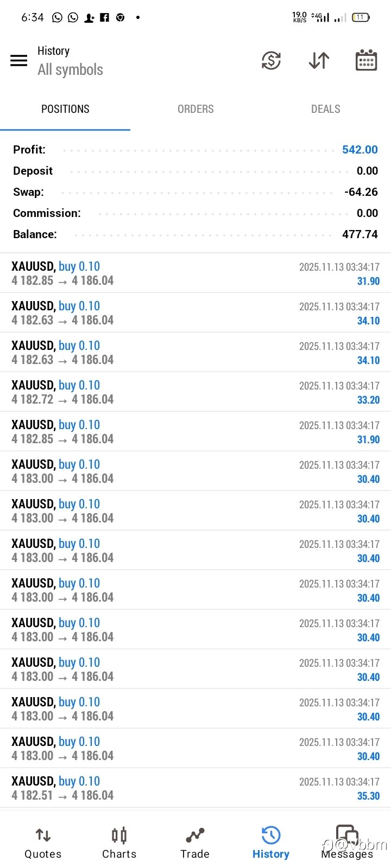Expand XAUUSD position opened at 4 182.72
The image size is (391, 868).
pos(195,392)
